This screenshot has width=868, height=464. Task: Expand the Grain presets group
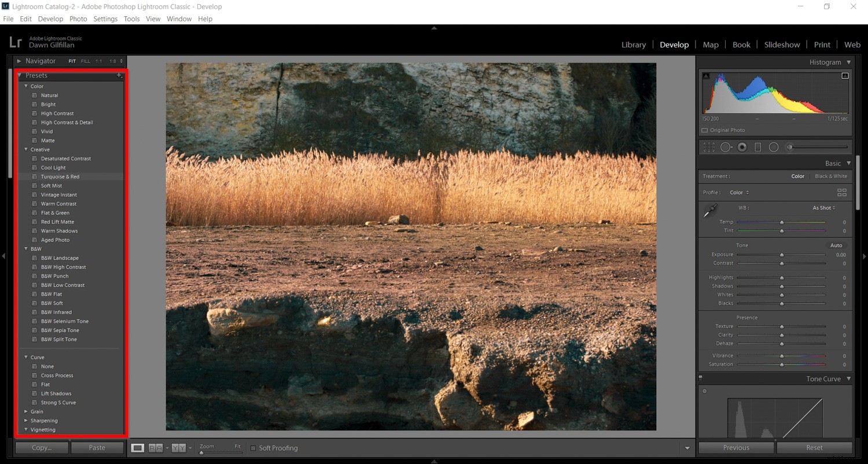[26, 411]
